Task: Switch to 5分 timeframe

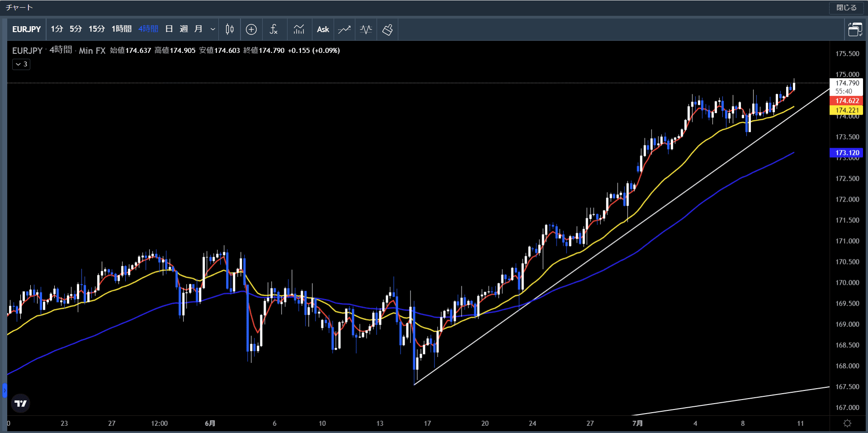Action: point(75,29)
